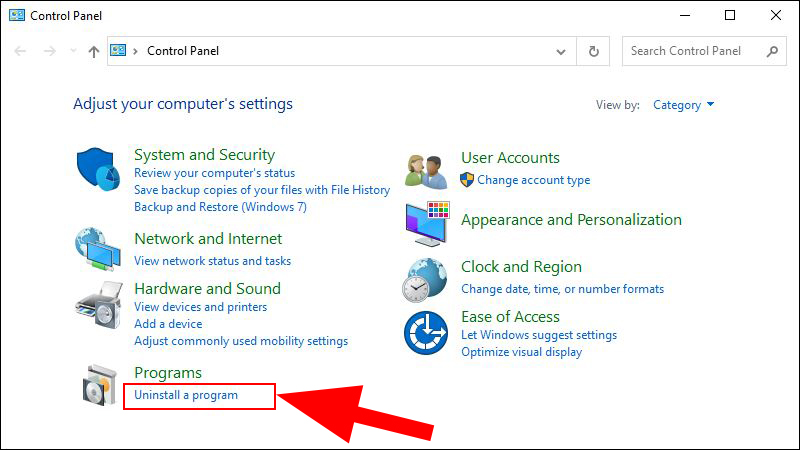Image resolution: width=800 pixels, height=450 pixels.
Task: Select Uninstall a program
Action: [186, 395]
